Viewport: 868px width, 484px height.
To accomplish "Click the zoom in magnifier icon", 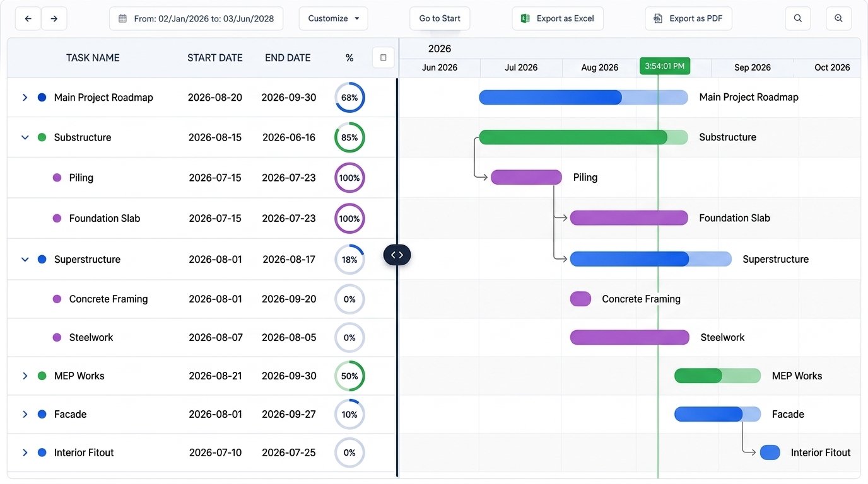I will click(838, 19).
